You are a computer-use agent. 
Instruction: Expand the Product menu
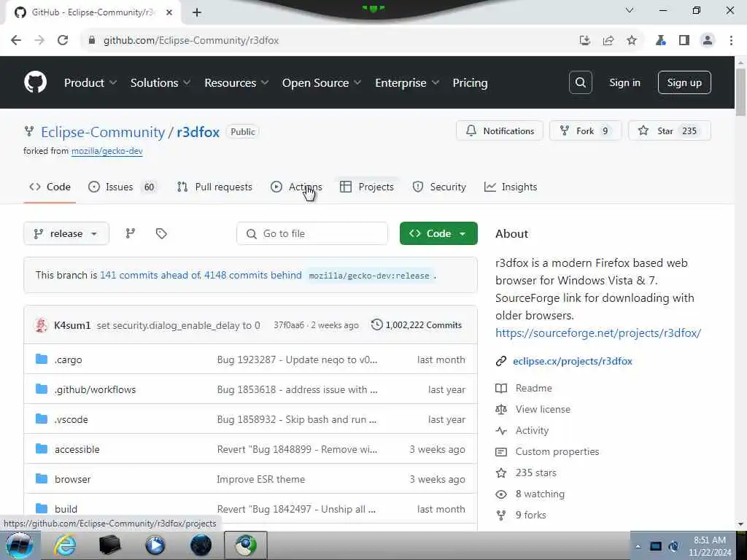(90, 83)
